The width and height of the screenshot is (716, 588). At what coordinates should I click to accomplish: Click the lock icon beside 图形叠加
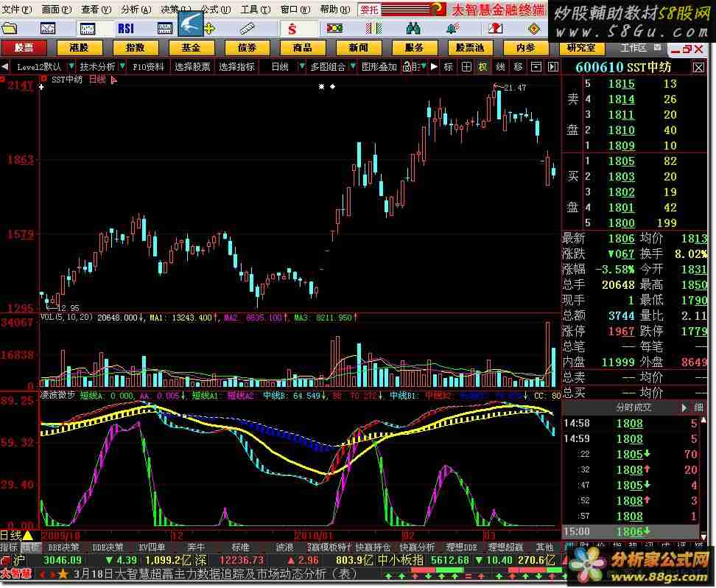[407, 67]
